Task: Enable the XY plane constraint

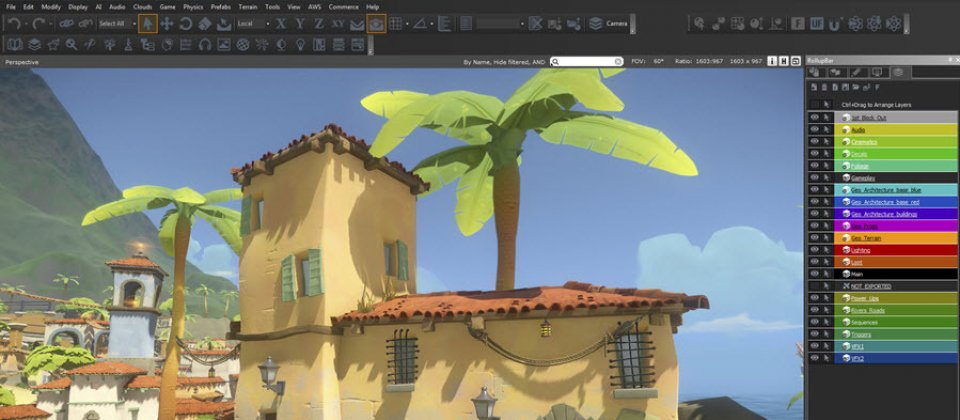Action: [x=339, y=23]
